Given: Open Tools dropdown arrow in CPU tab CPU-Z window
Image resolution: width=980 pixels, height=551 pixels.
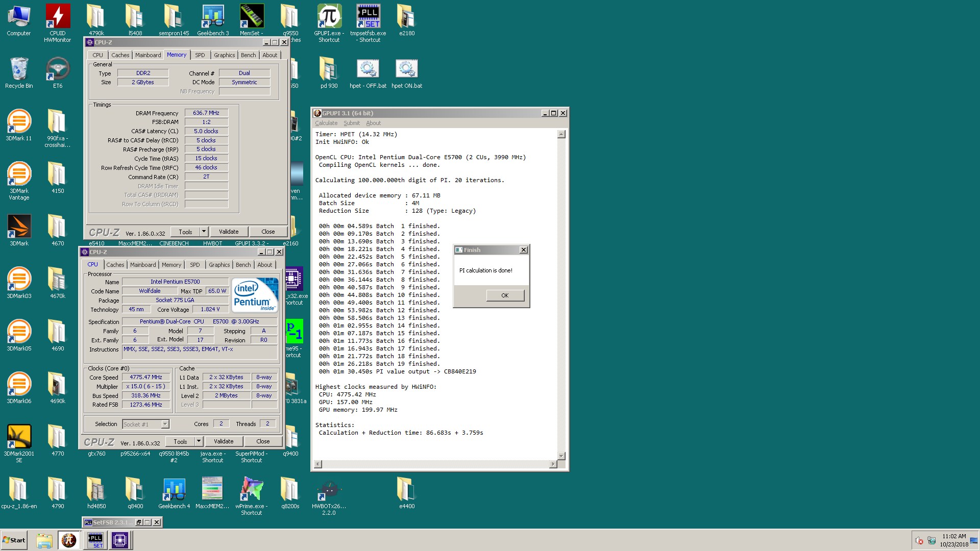Looking at the screenshot, I should pos(199,441).
